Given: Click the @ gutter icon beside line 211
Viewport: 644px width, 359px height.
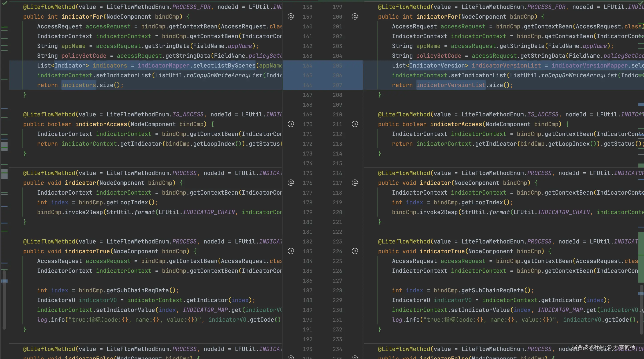Looking at the screenshot, I should [x=355, y=124].
